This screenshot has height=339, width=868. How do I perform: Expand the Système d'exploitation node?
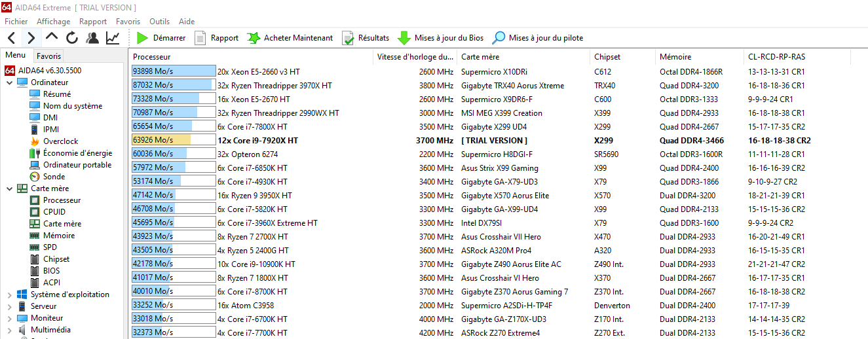(9, 294)
